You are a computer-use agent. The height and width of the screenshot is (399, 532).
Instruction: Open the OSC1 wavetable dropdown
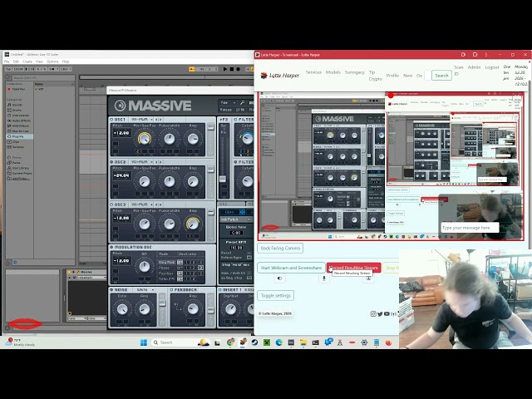pyautogui.click(x=141, y=120)
